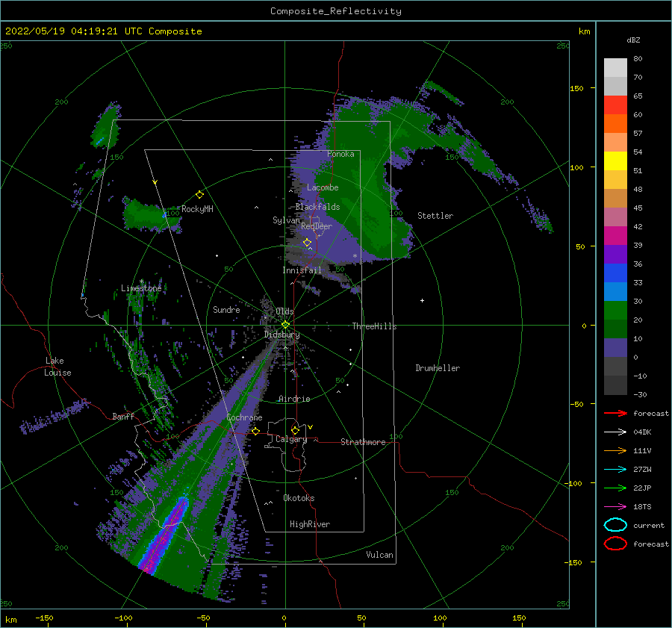The image size is (672, 628).
Task: Click the bright green 30-20 dBZ swatch
Action: 615,311
